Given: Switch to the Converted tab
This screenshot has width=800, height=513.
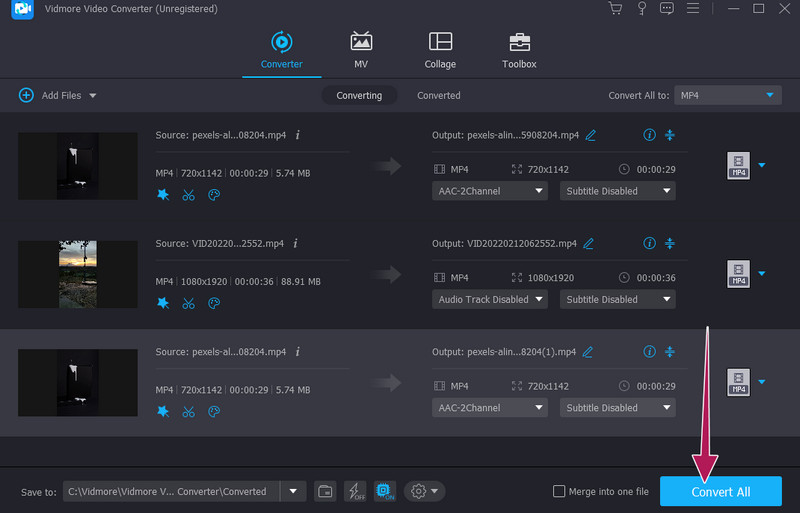Looking at the screenshot, I should tap(438, 95).
